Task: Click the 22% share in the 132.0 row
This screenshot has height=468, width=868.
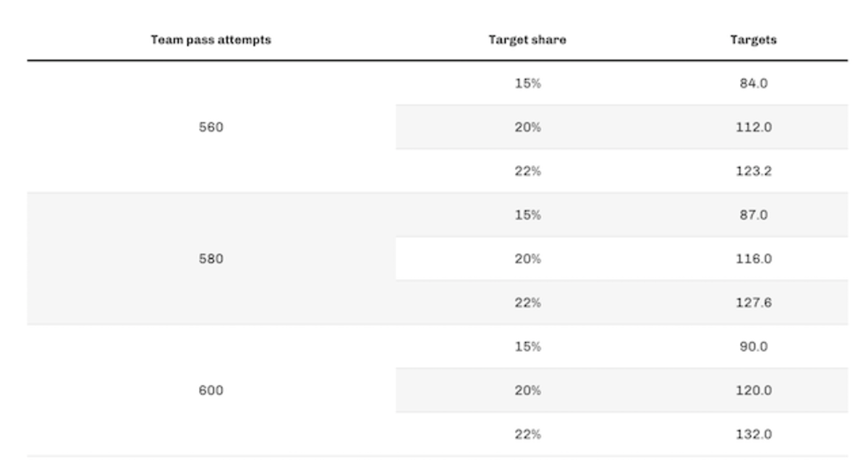Action: [527, 435]
